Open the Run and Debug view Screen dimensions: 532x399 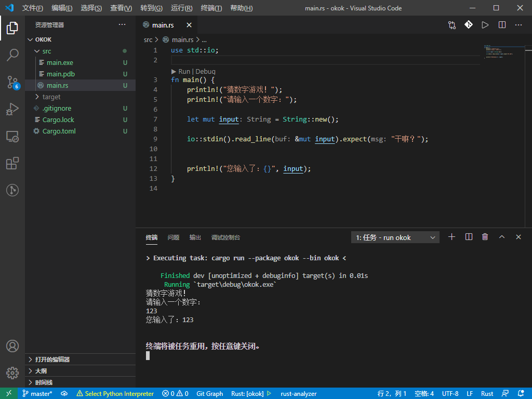coord(12,109)
